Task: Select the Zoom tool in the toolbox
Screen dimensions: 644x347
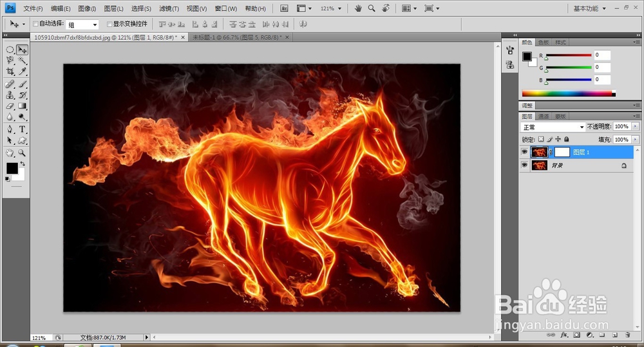Action: click(22, 153)
